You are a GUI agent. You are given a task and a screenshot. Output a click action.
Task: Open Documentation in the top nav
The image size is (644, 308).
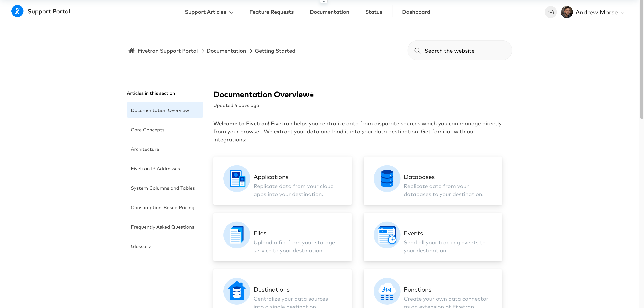tap(329, 12)
